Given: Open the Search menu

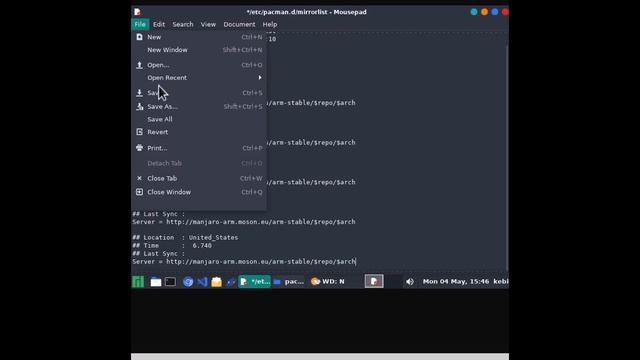Looking at the screenshot, I should [x=182, y=24].
